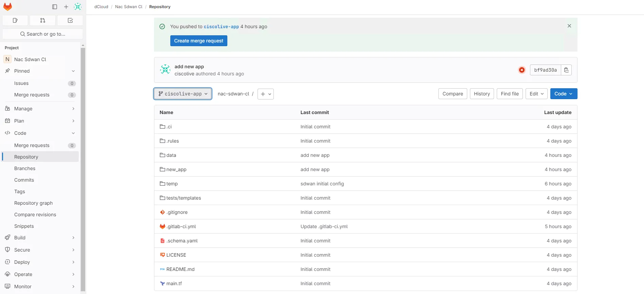
Task: Go to Commits in the sidebar
Action: coord(24,180)
